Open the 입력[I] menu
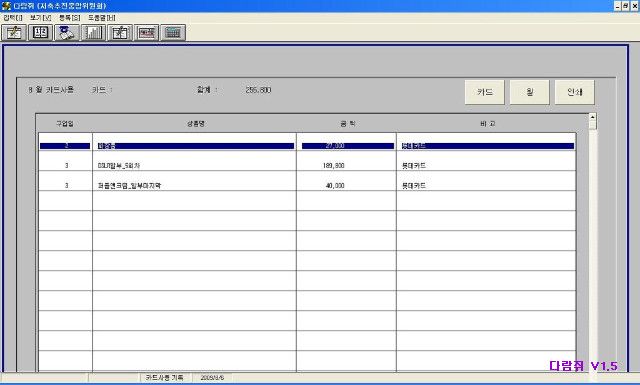 pyautogui.click(x=13, y=18)
